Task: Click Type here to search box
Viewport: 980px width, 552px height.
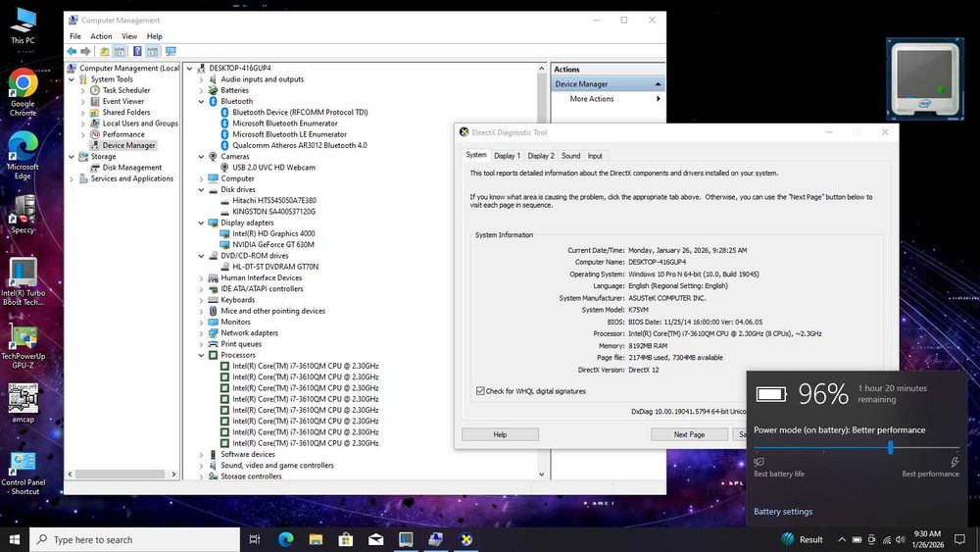Action: [135, 539]
